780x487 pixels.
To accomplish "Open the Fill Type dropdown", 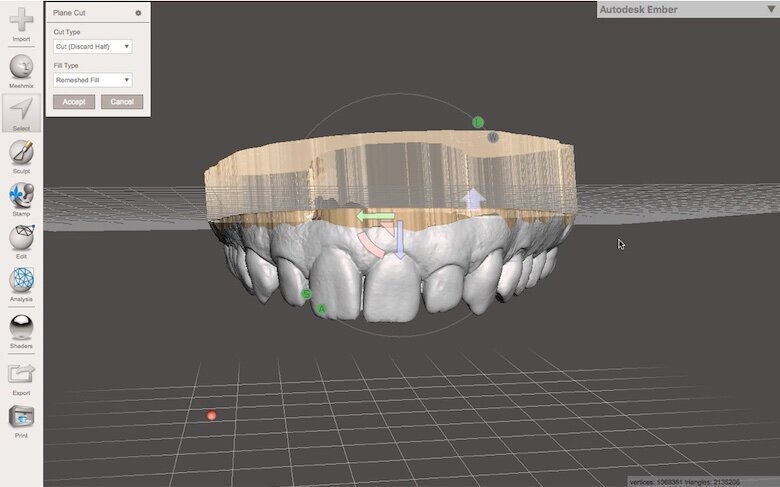I will (x=93, y=80).
